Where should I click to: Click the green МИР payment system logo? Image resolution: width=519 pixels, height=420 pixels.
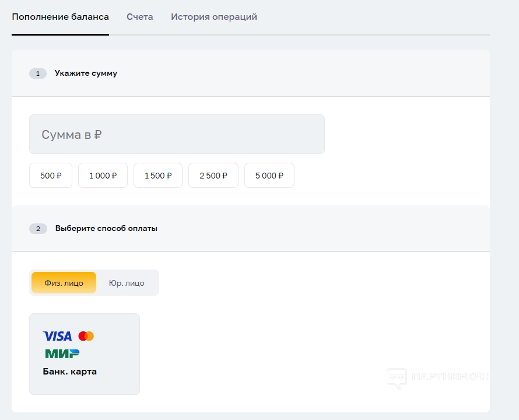click(62, 353)
